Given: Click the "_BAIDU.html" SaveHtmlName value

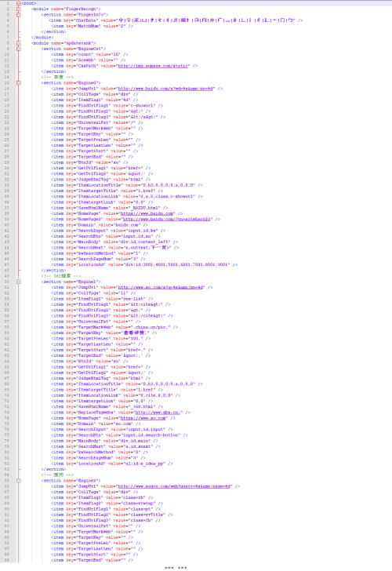Looking at the screenshot, I should (x=146, y=208).
